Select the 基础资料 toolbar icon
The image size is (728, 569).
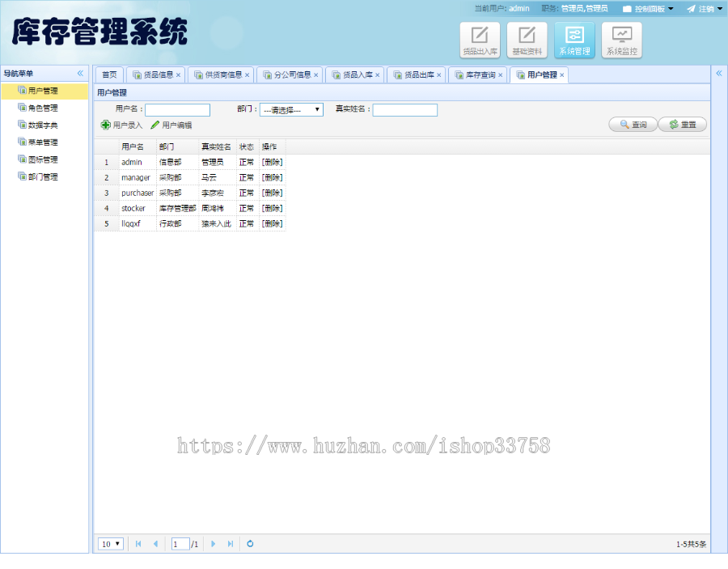[x=527, y=40]
